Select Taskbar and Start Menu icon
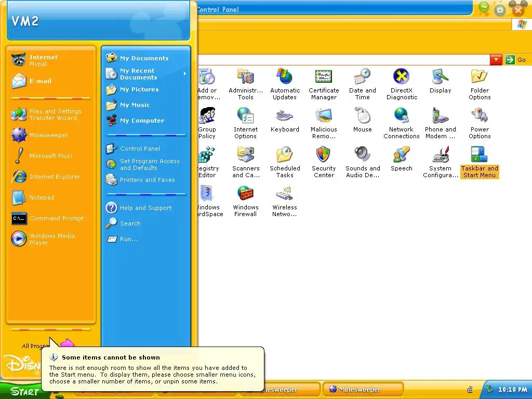532x399 pixels. (480, 162)
